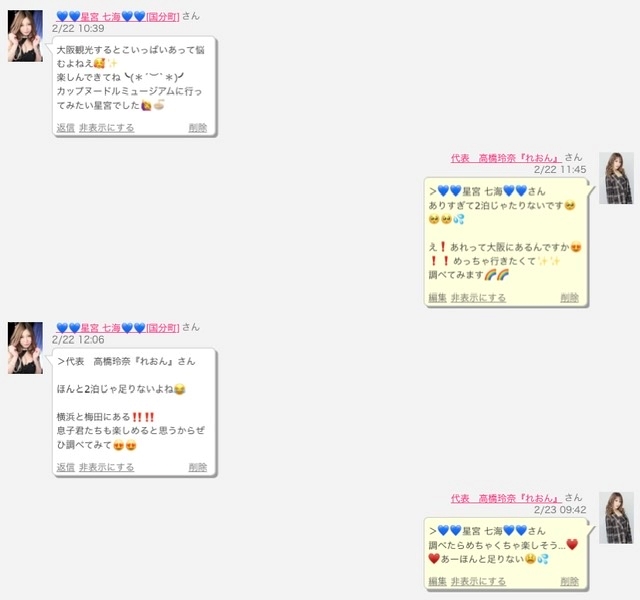Hide the 12:06 message with 非表示にする
Viewport: 640px width, 600px height.
(107, 467)
